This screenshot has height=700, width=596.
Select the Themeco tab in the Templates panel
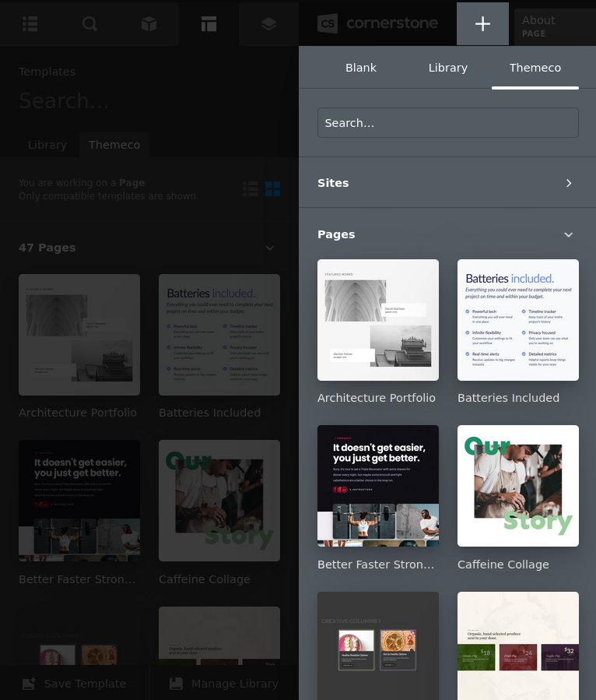(114, 145)
